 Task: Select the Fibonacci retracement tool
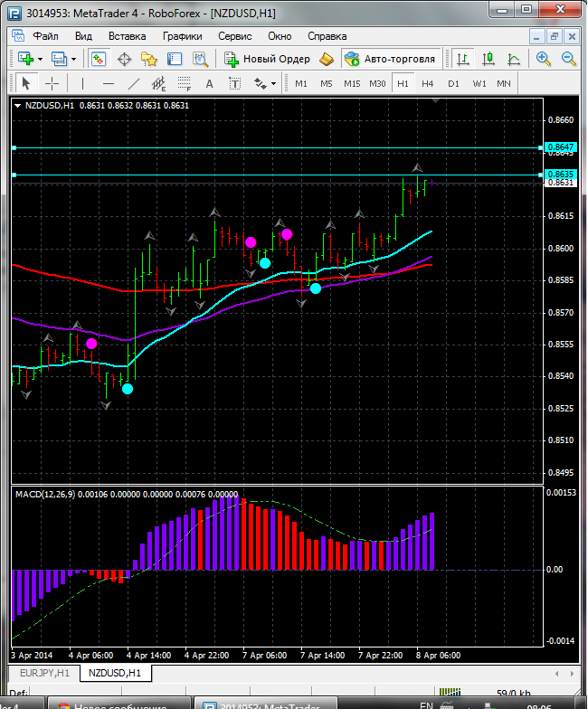(x=185, y=83)
